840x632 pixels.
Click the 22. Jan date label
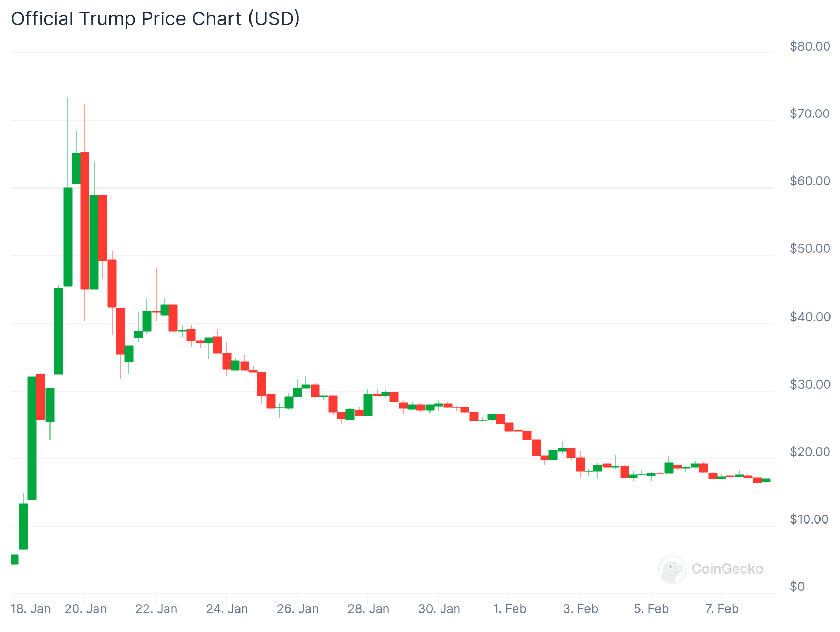coord(156,609)
